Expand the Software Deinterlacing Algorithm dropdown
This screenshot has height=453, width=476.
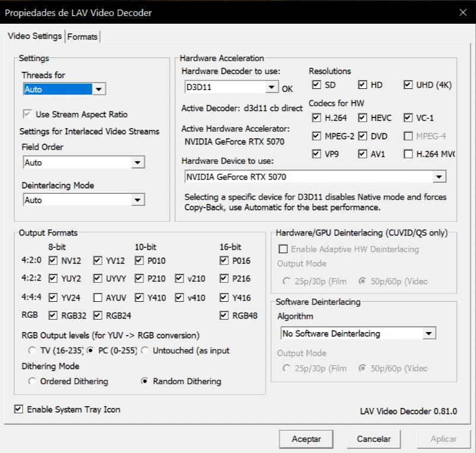point(429,334)
